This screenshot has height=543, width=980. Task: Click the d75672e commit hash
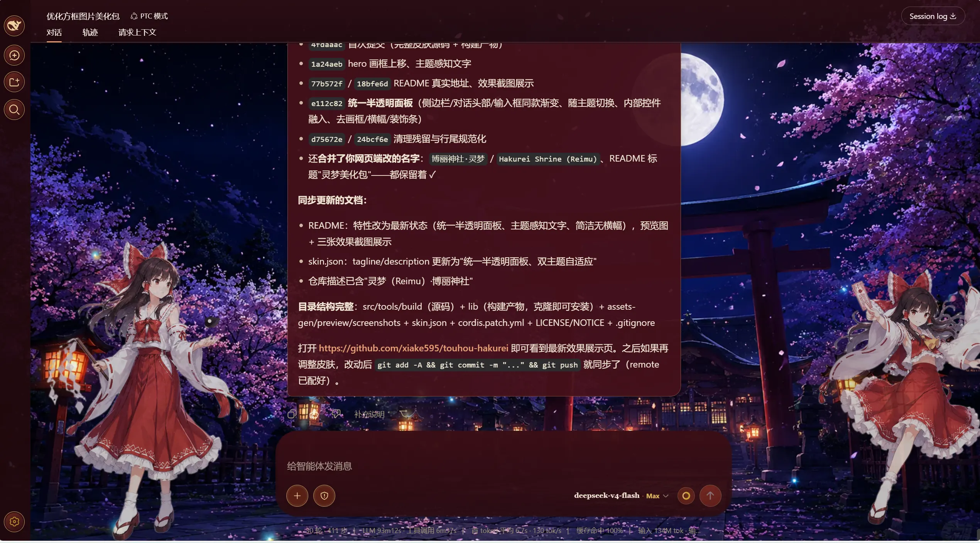[x=326, y=139]
